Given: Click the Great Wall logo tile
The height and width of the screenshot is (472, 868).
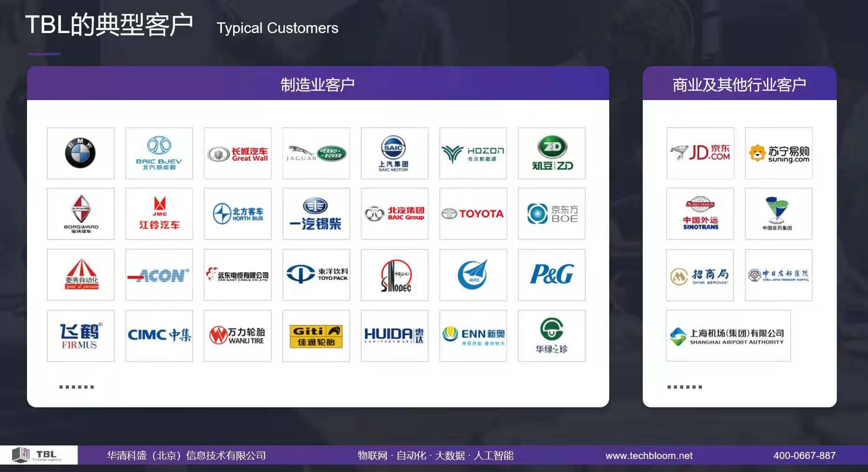Looking at the screenshot, I should pyautogui.click(x=237, y=153).
